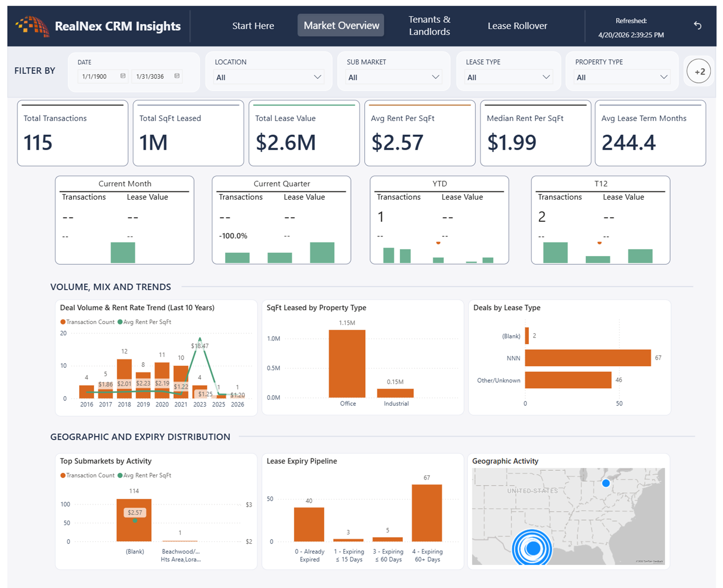
Task: Open the end date calendar picker icon
Action: pyautogui.click(x=177, y=76)
